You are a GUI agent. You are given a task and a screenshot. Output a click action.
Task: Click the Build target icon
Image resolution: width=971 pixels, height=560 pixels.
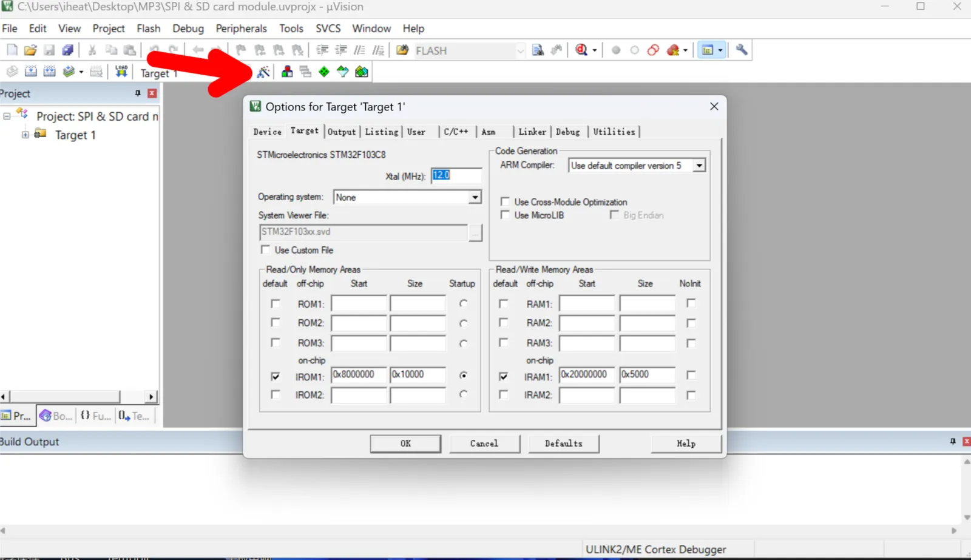pos(30,72)
